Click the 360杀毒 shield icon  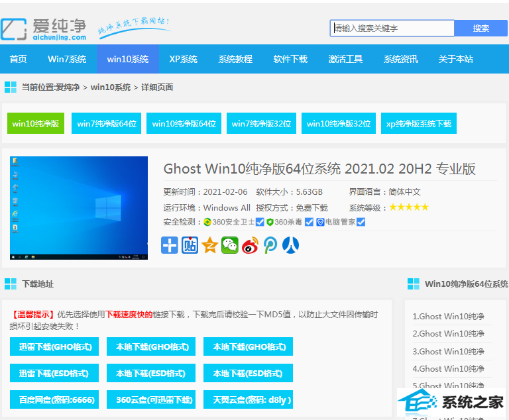[270, 222]
